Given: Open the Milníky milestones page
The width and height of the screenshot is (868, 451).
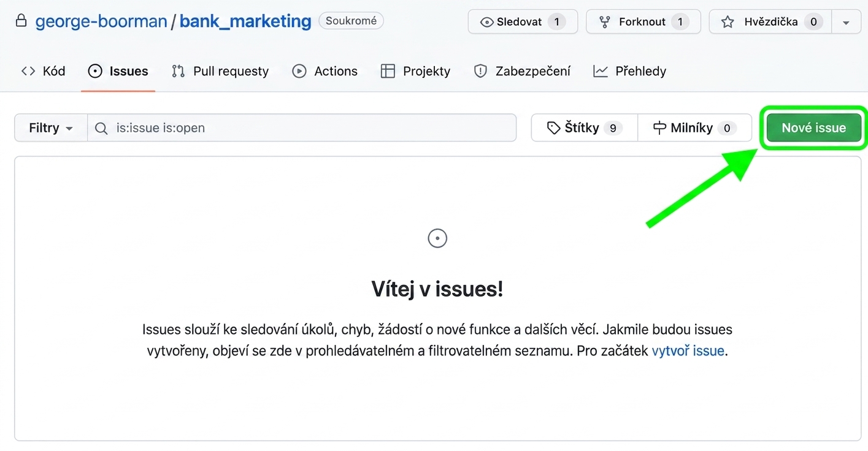Looking at the screenshot, I should click(x=695, y=128).
